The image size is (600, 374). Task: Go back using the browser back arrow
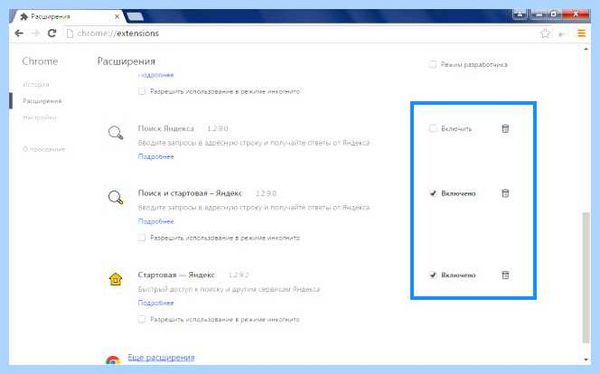pyautogui.click(x=19, y=34)
